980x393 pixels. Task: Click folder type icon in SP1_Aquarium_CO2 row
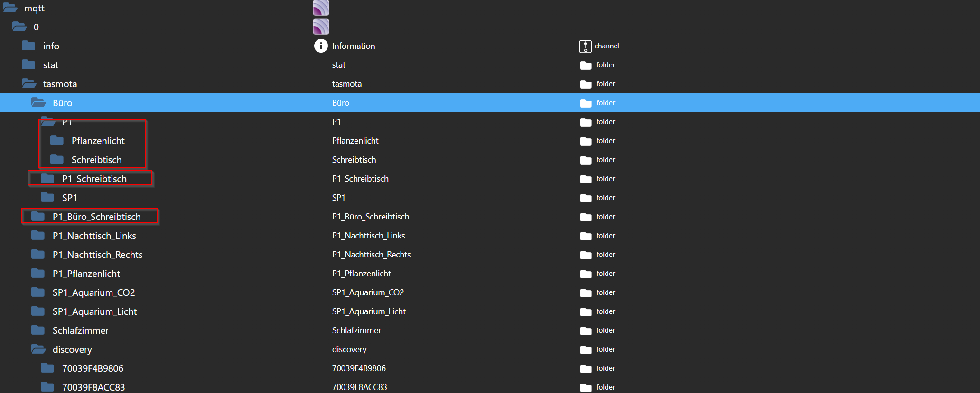point(586,292)
